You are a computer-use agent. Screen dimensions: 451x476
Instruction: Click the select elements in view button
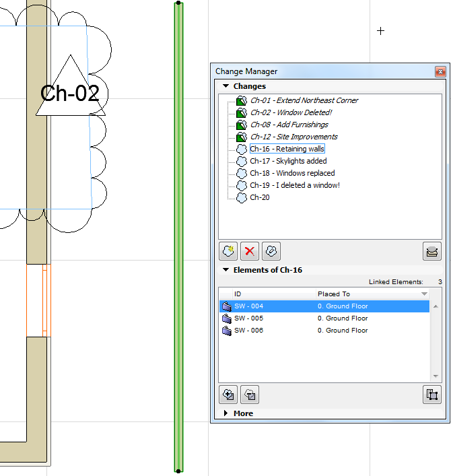coord(432,395)
